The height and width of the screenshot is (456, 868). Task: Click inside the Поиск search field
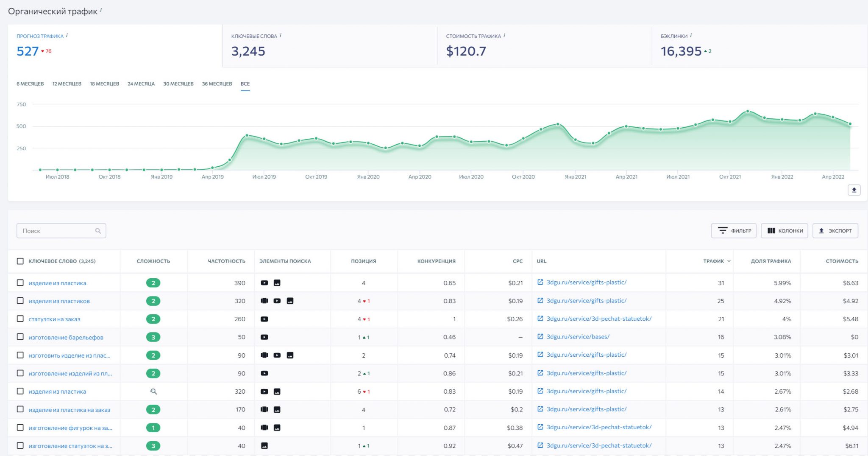pyautogui.click(x=55, y=230)
